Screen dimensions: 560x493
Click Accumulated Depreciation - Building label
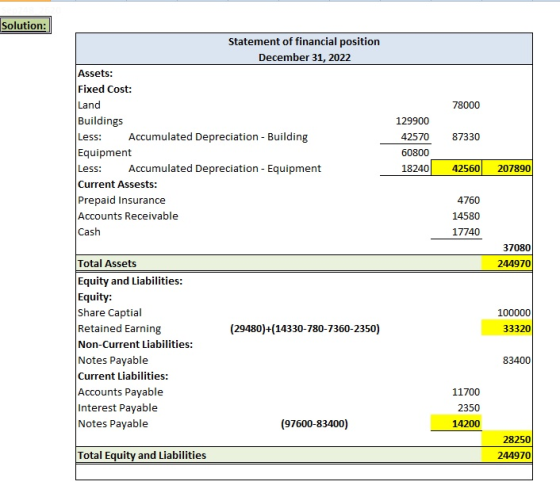[218, 137]
